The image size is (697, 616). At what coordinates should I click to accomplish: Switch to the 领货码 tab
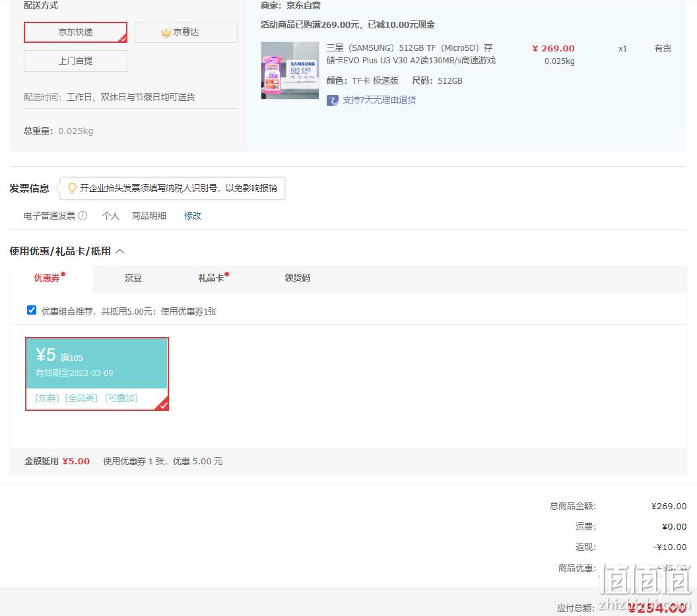pyautogui.click(x=298, y=278)
